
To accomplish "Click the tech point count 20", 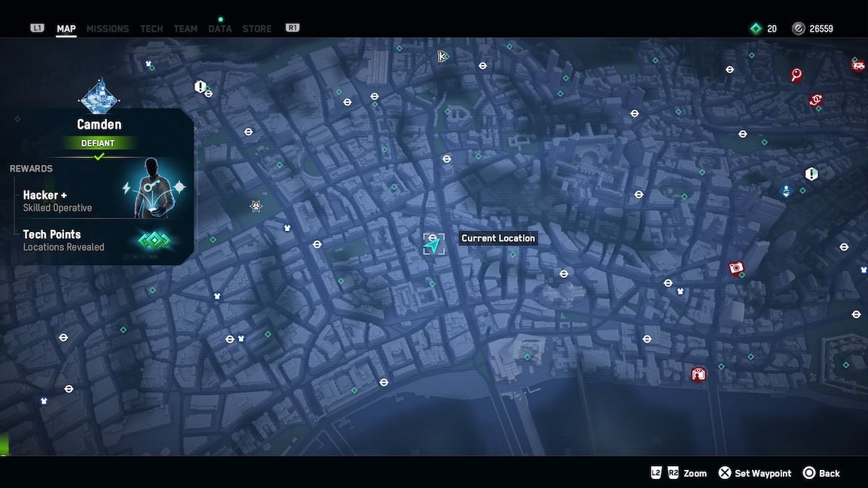I will 772,29.
